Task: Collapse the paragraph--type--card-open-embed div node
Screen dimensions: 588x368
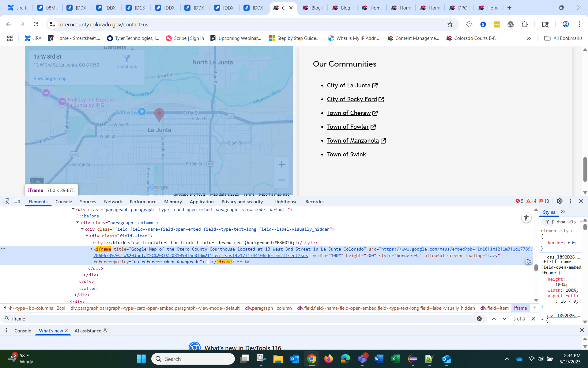Action: 73,209
